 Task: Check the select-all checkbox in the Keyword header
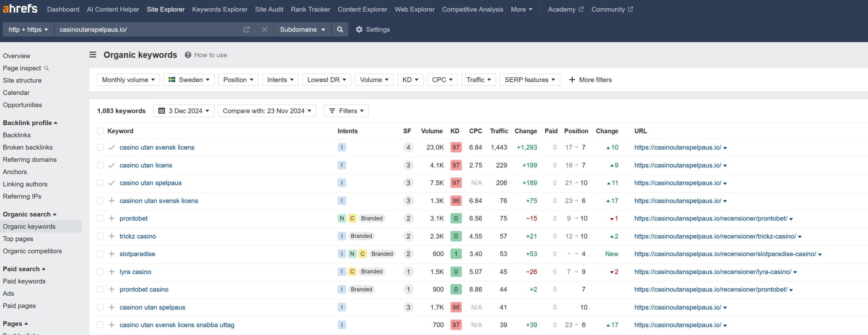pos(100,131)
